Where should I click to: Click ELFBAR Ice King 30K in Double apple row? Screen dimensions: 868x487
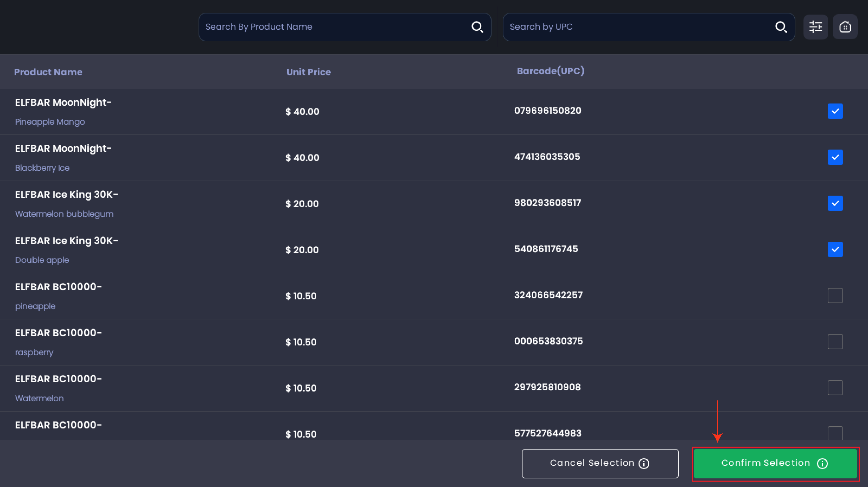point(67,241)
